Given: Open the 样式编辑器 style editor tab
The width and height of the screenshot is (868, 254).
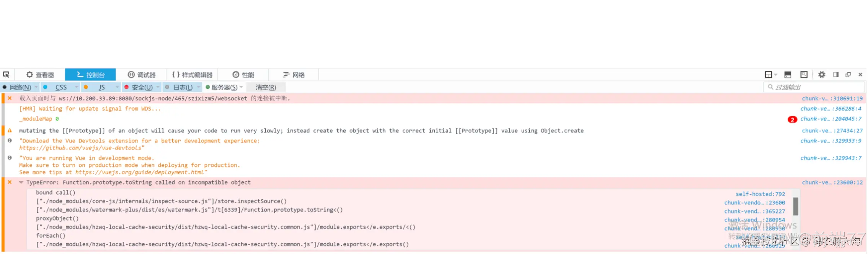Looking at the screenshot, I should coord(192,75).
